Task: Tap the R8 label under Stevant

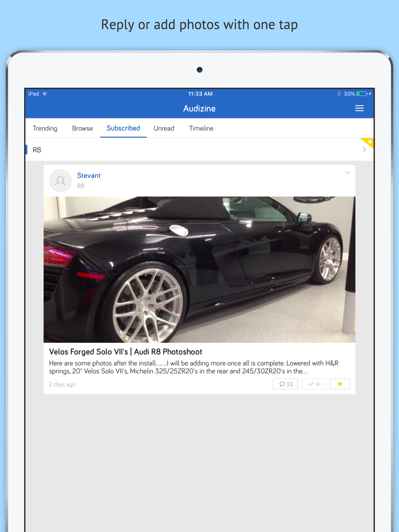Action: tap(81, 186)
